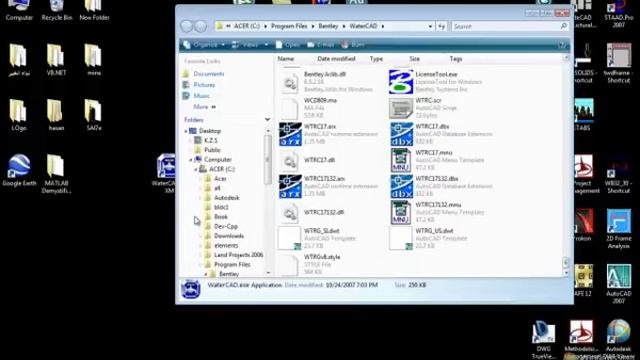The width and height of the screenshot is (640, 360).
Task: Open the address bar history dropdown
Action: [x=430, y=27]
